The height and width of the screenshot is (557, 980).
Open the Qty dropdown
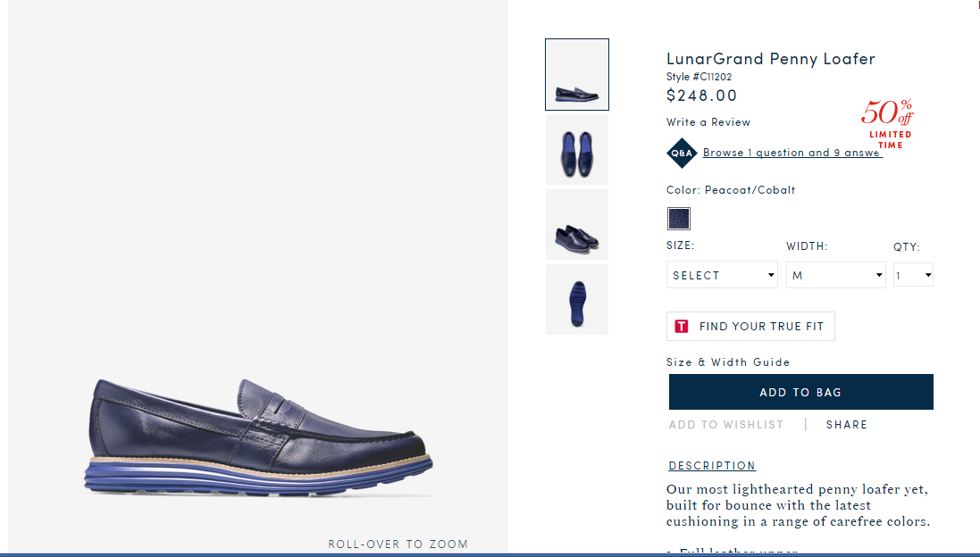(913, 275)
